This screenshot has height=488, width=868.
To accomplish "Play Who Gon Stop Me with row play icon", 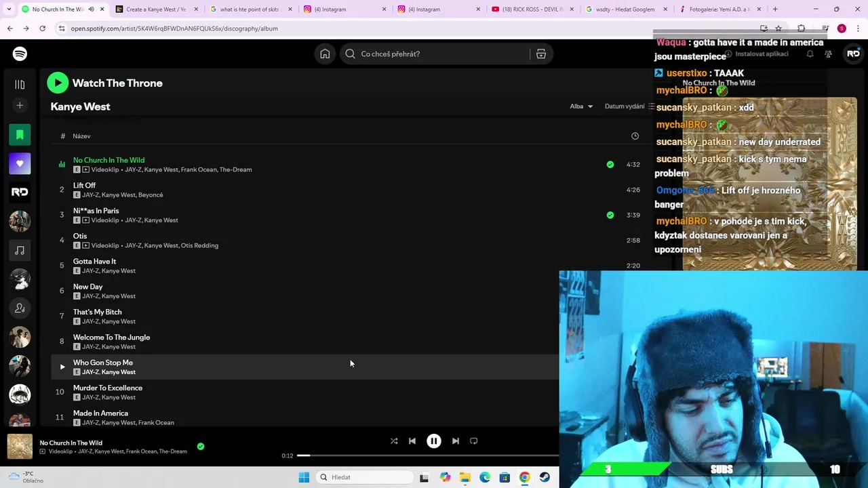I will (62, 367).
